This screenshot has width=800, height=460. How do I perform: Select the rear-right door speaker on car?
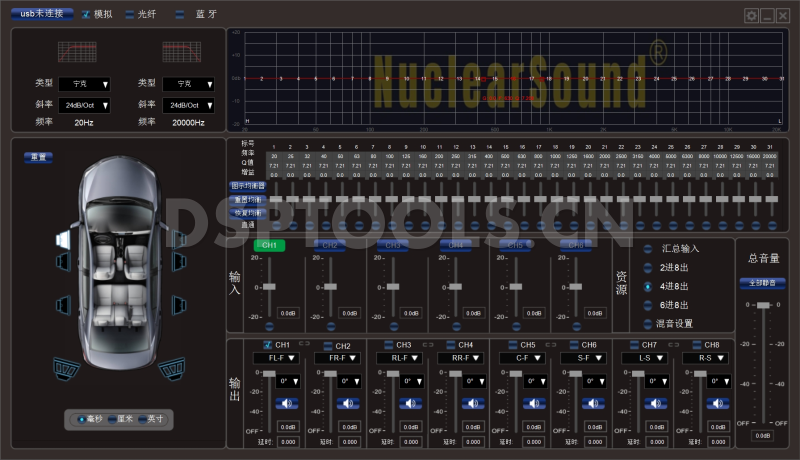(179, 305)
